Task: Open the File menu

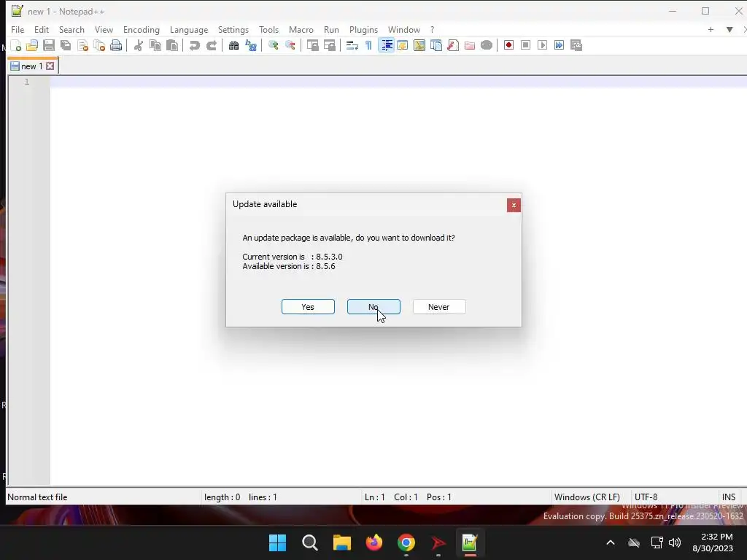Action: (x=18, y=29)
